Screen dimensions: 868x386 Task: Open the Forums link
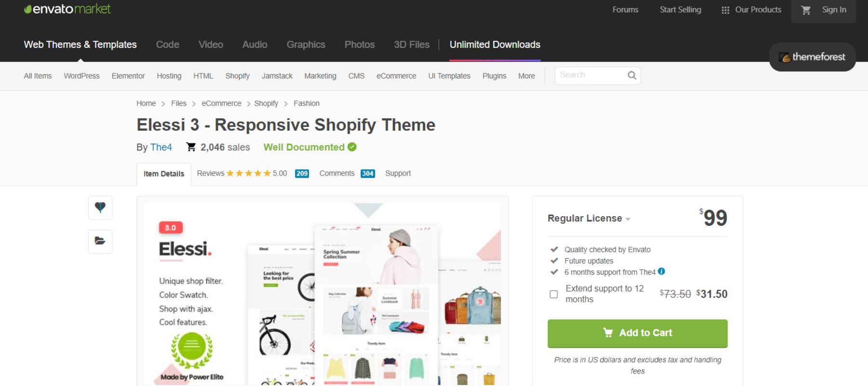tap(625, 10)
